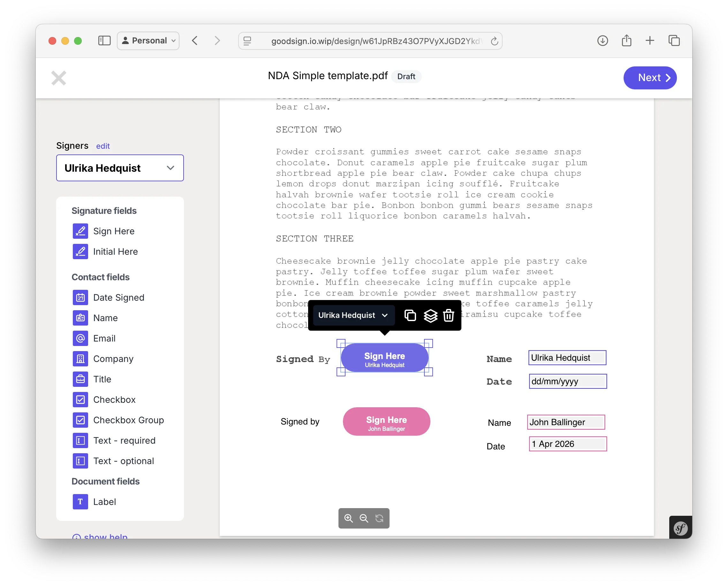Delete the selected Sign Here field
This screenshot has width=728, height=586.
448,315
